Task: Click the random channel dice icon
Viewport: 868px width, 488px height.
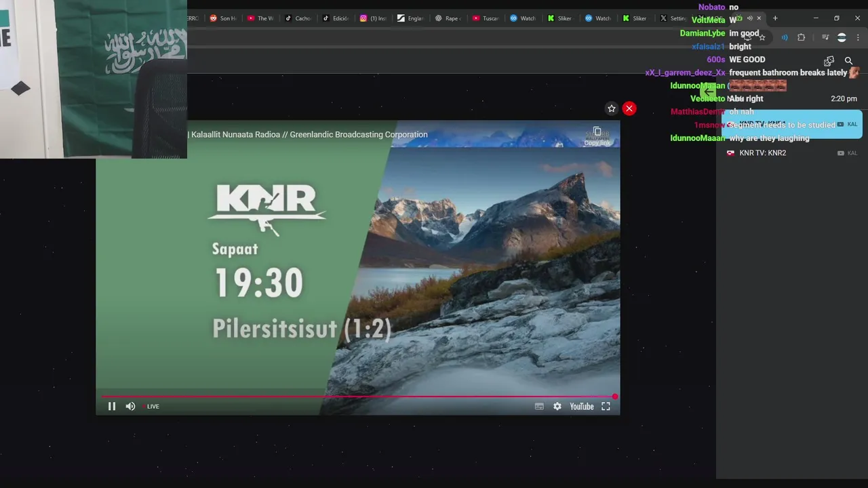Action: point(829,61)
